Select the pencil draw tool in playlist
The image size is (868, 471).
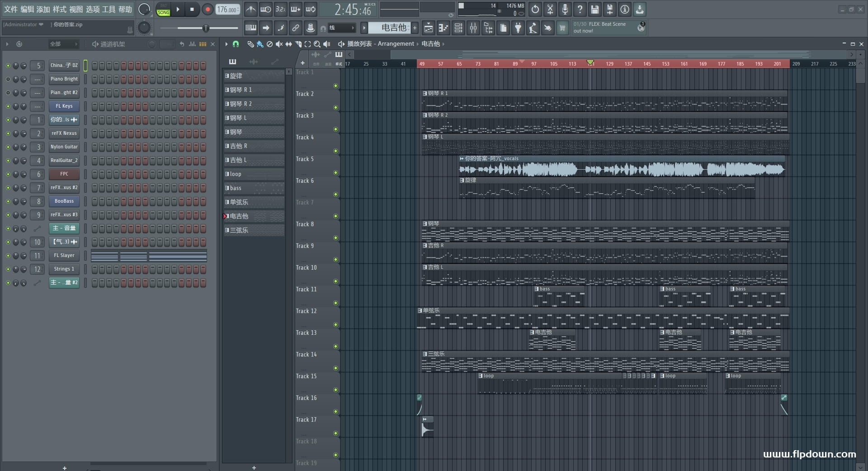point(250,44)
